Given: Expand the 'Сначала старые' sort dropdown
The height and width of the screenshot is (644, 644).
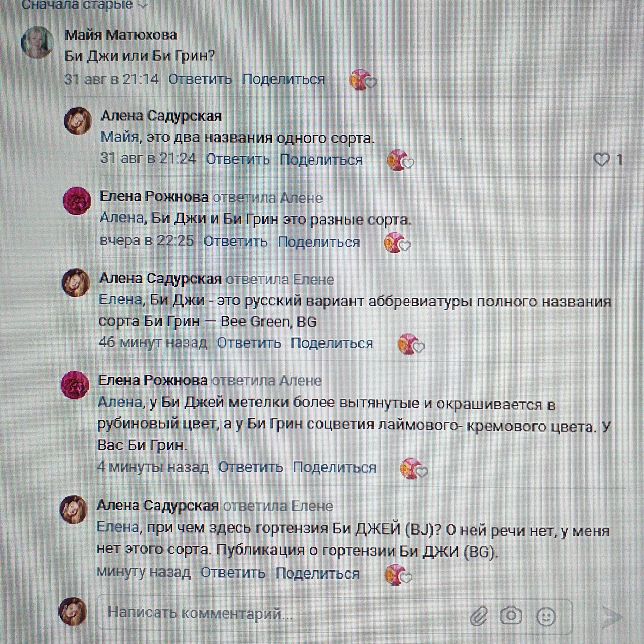Looking at the screenshot, I should click(84, 5).
